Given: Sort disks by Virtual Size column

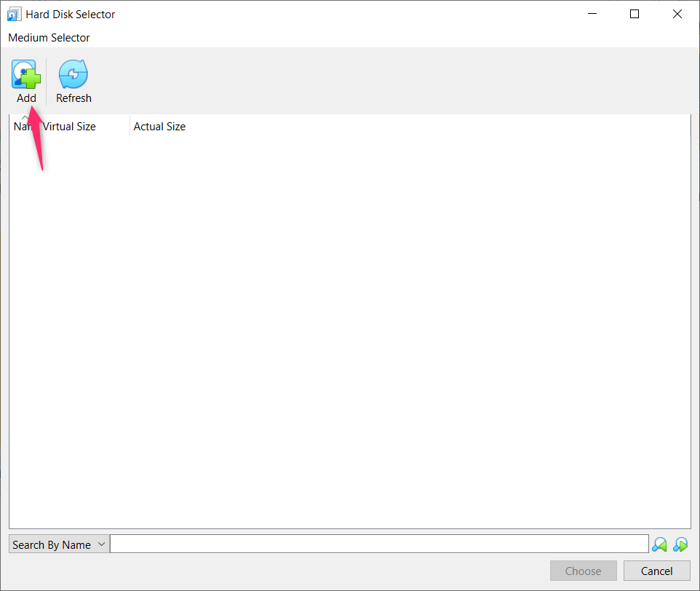Looking at the screenshot, I should (x=70, y=126).
